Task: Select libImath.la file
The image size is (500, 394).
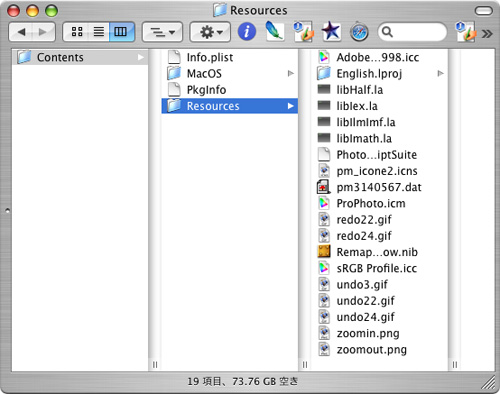Action: tap(380, 138)
